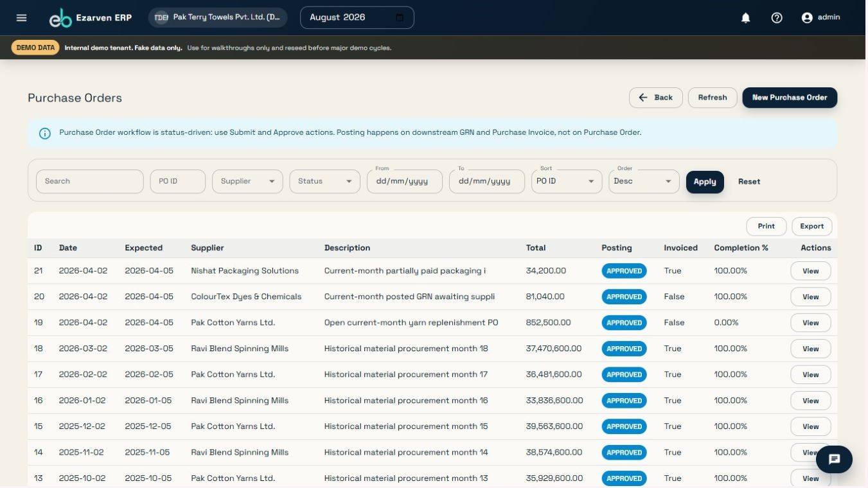Click the Ezarven ERP logo
Image resolution: width=868 pixels, height=488 pixels.
91,18
